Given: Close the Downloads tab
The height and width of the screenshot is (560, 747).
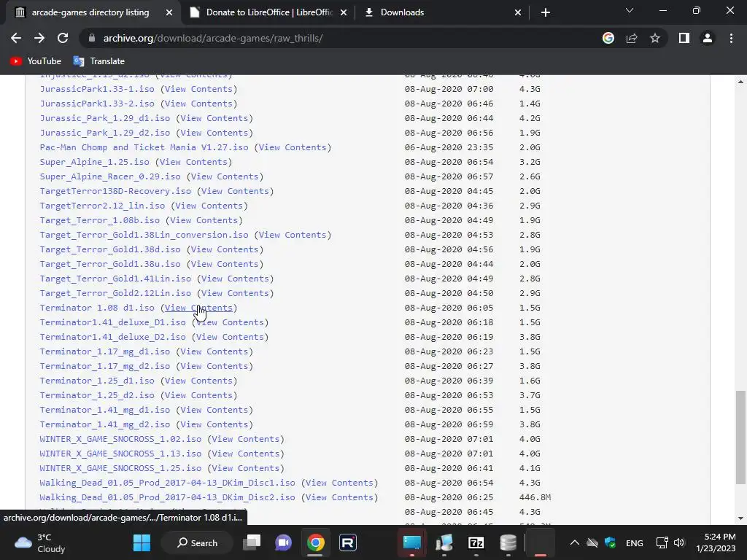Looking at the screenshot, I should (518, 12).
